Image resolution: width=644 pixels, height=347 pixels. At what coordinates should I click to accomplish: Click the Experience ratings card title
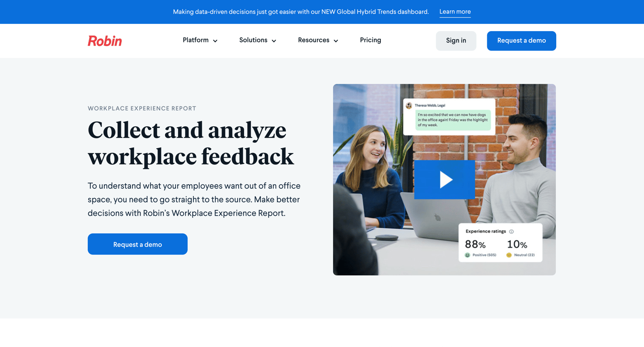click(x=486, y=231)
